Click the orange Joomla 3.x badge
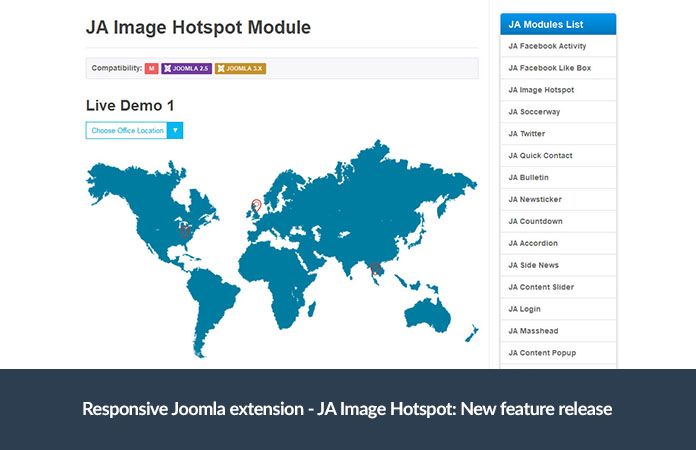The height and width of the screenshot is (450, 696). [x=241, y=68]
